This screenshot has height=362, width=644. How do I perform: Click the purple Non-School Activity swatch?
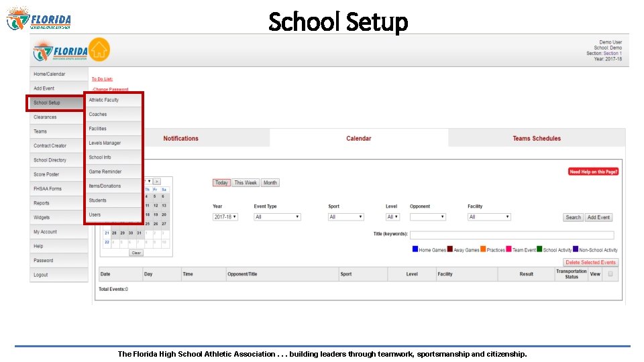click(x=576, y=249)
